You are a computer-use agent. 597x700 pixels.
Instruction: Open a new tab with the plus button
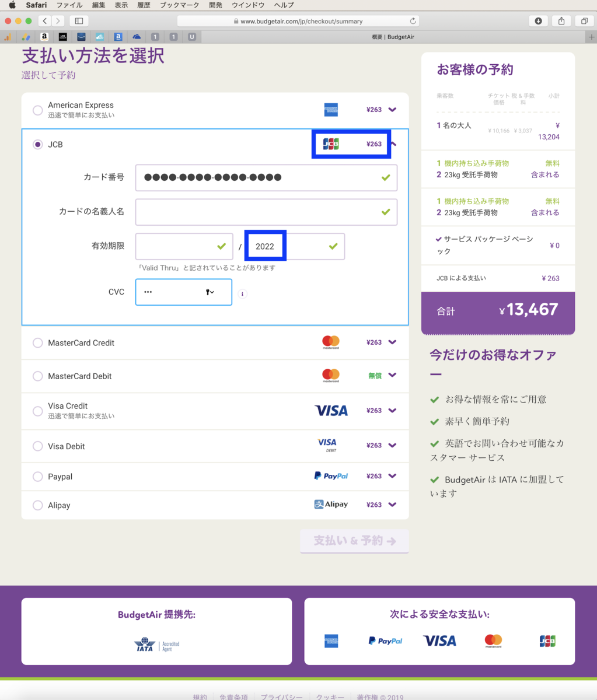tap(592, 37)
